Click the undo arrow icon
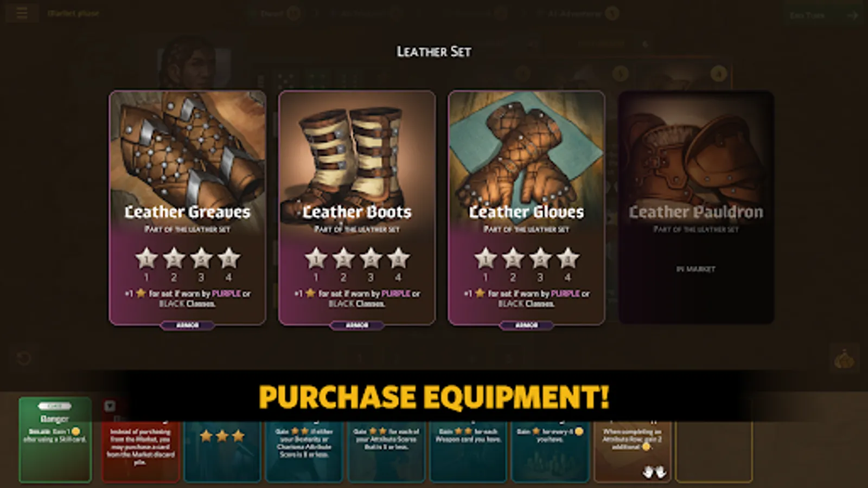Screen dimensions: 868x488 pyautogui.click(x=23, y=358)
